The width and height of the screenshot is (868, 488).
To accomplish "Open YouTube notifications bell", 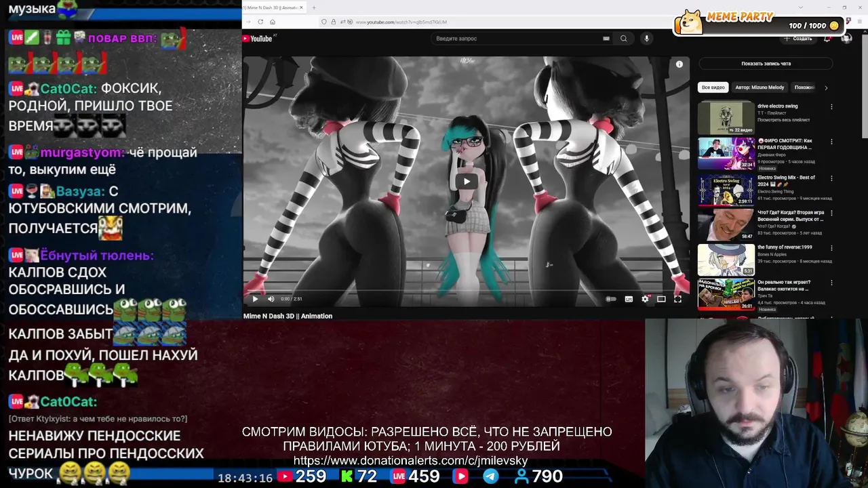I will pos(827,39).
